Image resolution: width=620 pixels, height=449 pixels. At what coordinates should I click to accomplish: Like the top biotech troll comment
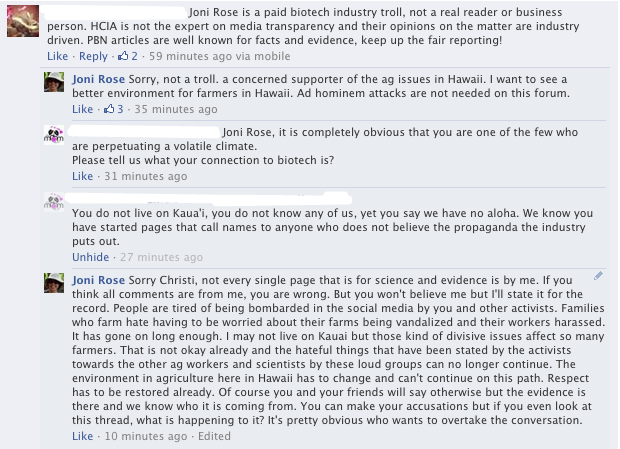click(x=58, y=57)
